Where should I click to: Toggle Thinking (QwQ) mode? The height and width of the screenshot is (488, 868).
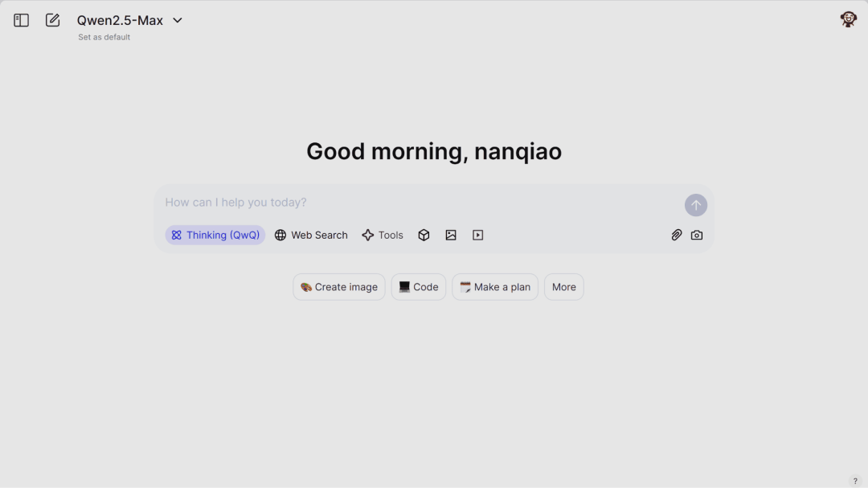tap(215, 235)
